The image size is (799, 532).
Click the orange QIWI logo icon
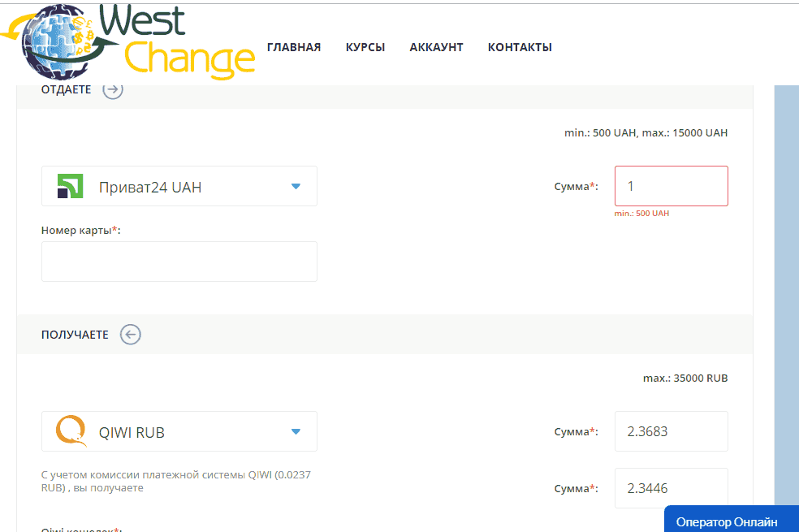(x=71, y=431)
